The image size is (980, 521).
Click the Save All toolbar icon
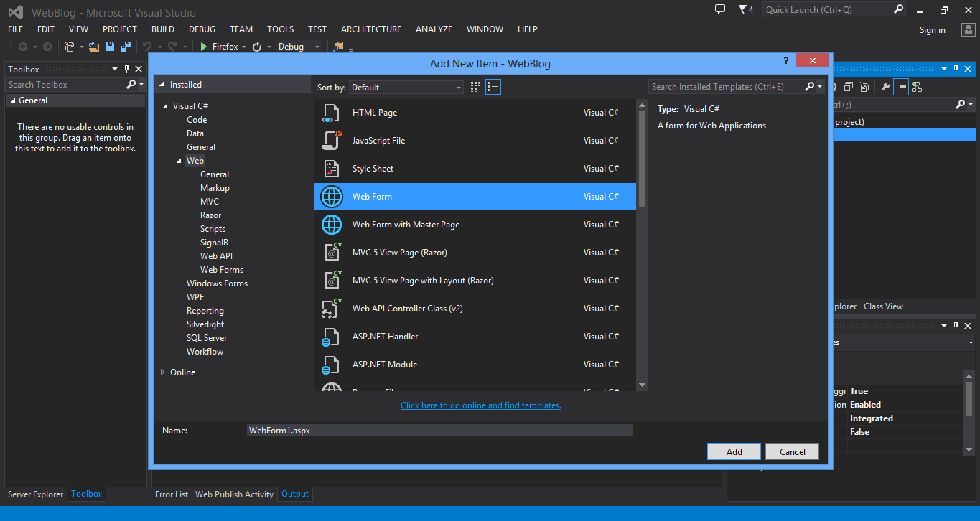pos(125,47)
